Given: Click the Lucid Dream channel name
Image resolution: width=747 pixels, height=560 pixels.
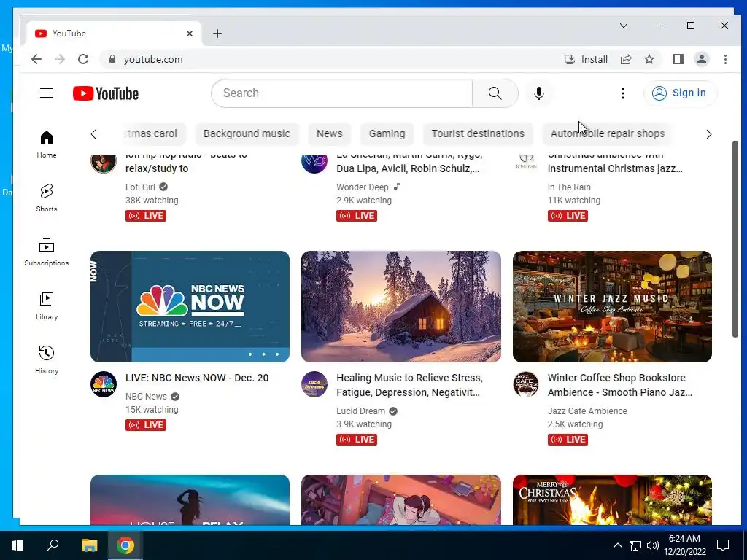Looking at the screenshot, I should pyautogui.click(x=360, y=411).
